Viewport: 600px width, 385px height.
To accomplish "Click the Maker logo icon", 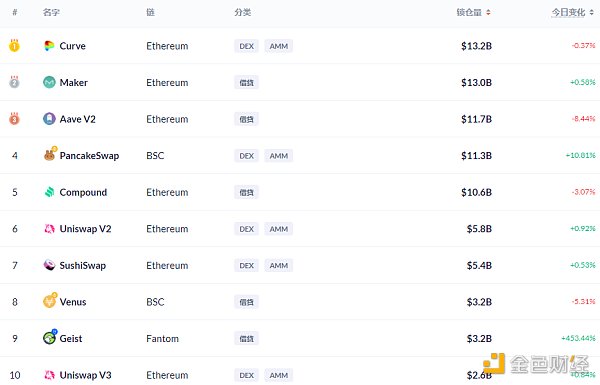I will pos(49,82).
